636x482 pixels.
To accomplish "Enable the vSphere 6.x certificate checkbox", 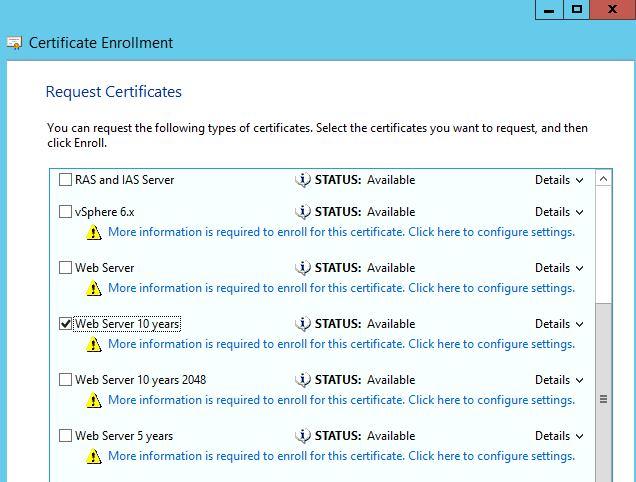I will click(66, 212).
